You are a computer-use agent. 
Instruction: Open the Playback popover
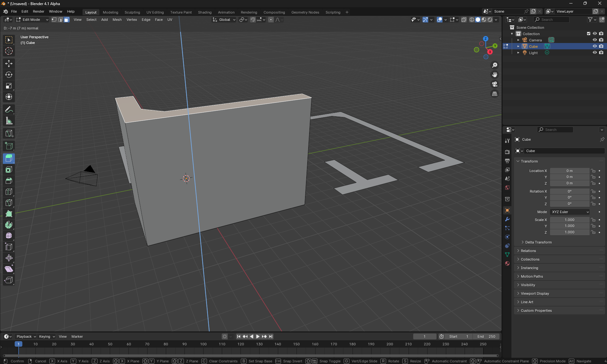click(x=26, y=336)
